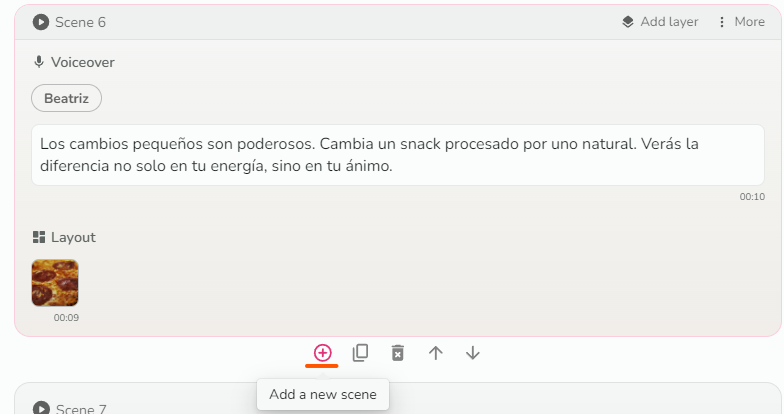The width and height of the screenshot is (784, 414).
Task: Delete Scene 6 with trash icon
Action: click(x=398, y=353)
